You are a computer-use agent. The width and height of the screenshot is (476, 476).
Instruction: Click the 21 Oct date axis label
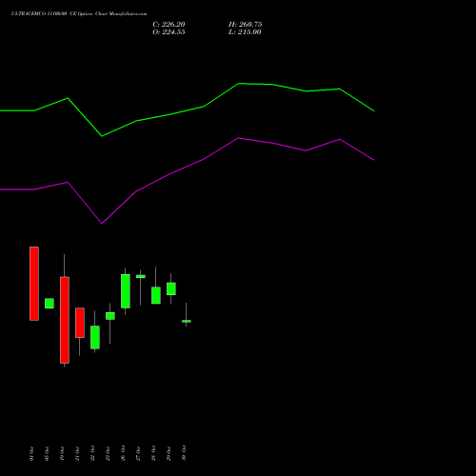tap(77, 453)
